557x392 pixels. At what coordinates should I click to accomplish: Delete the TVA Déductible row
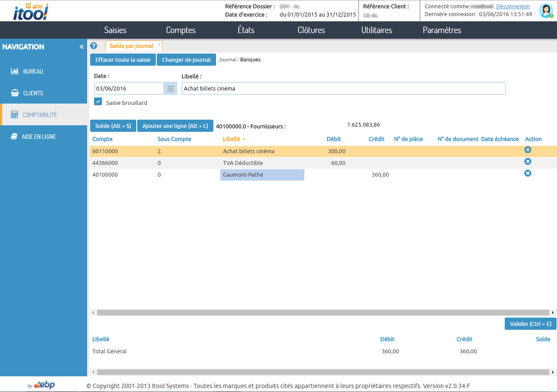tap(527, 161)
